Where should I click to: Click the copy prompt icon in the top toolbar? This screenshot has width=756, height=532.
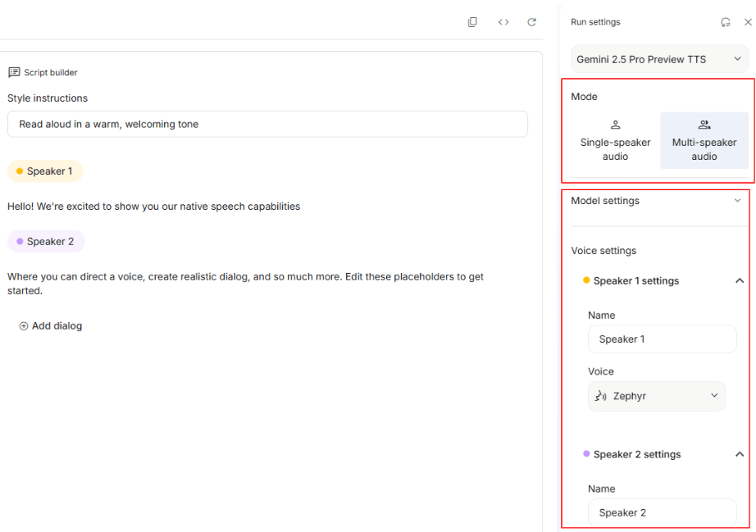click(472, 22)
